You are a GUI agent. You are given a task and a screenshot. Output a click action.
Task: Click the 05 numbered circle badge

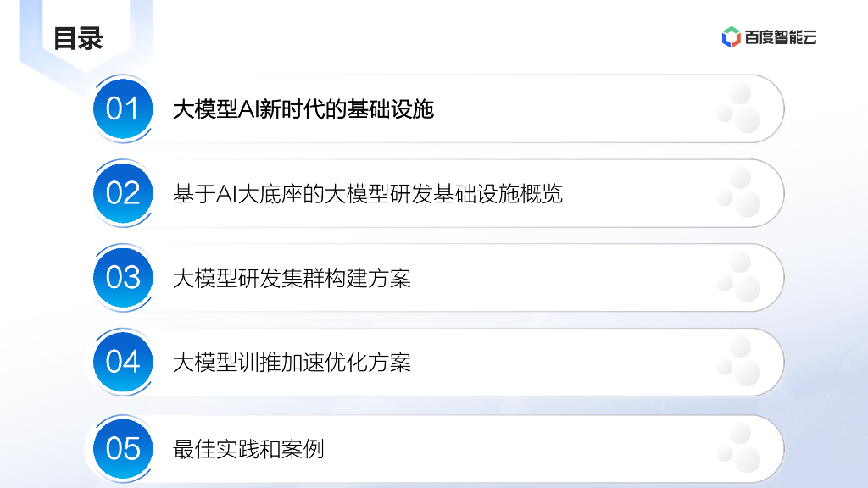[123, 448]
